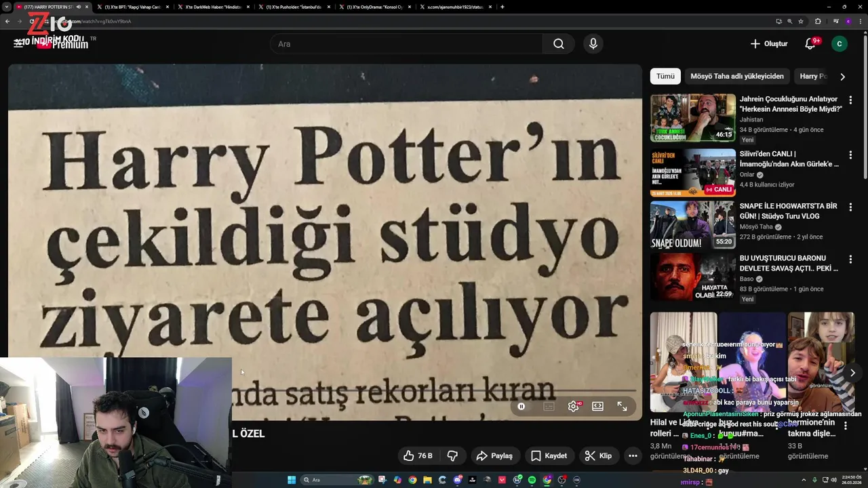The image size is (868, 488).
Task: Dislike the video with thumbs down
Action: tap(452, 455)
